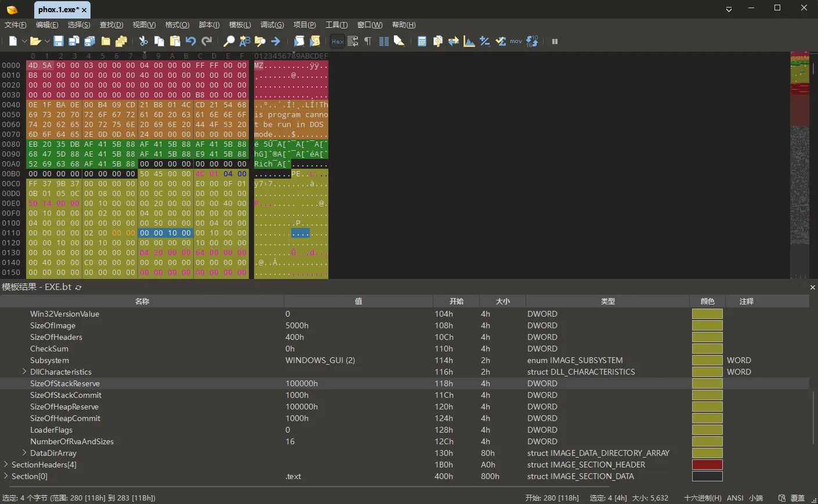Open the Calculator icon
Image resolution: width=818 pixels, height=504 pixels.
tap(422, 41)
